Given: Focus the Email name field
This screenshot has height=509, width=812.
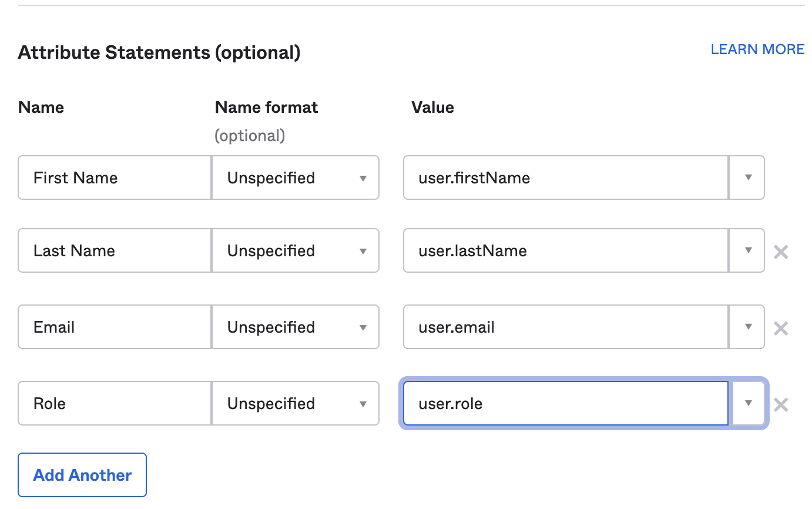Looking at the screenshot, I should tap(115, 327).
